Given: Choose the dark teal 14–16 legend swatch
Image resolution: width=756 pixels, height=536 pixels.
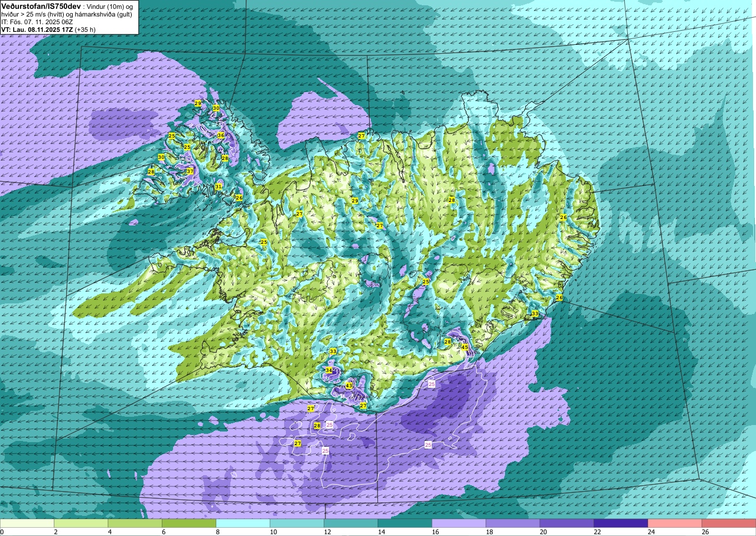Looking at the screenshot, I should tap(405, 523).
